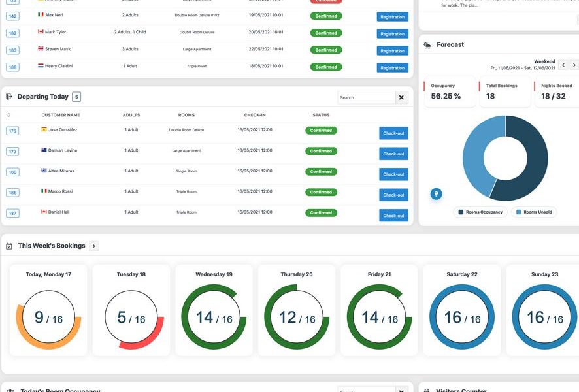Open booking ID 183
This screenshot has width=579, height=392.
12,50
